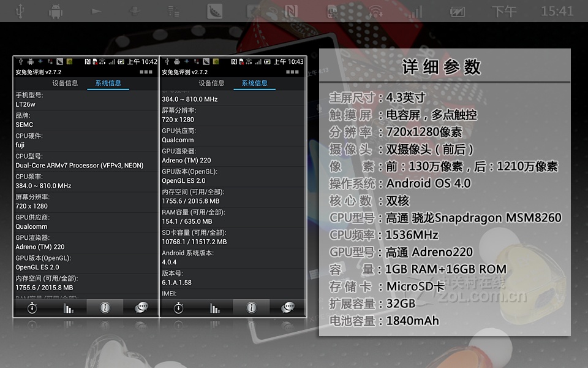The width and height of the screenshot is (588, 368).
Task: Select 系统信息 tab in right phone
Action: pyautogui.click(x=254, y=83)
